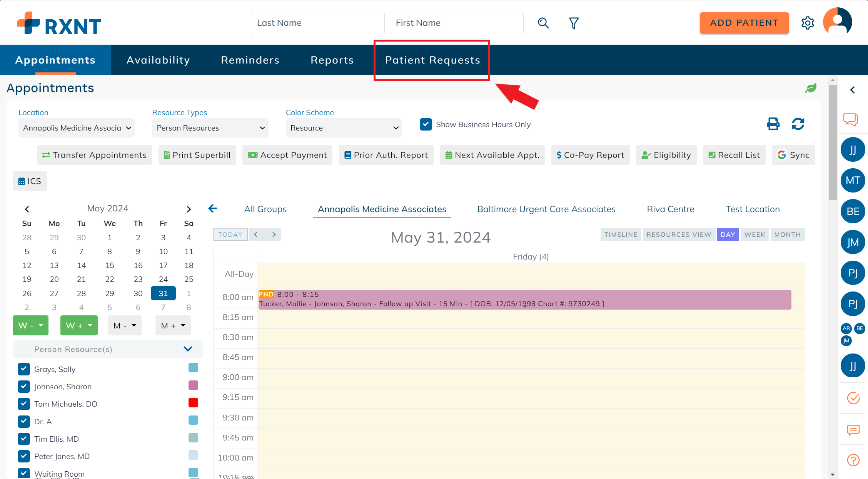Screen dimensions: 868x479
Task: Click the ADD PATIENT button
Action: coord(744,23)
